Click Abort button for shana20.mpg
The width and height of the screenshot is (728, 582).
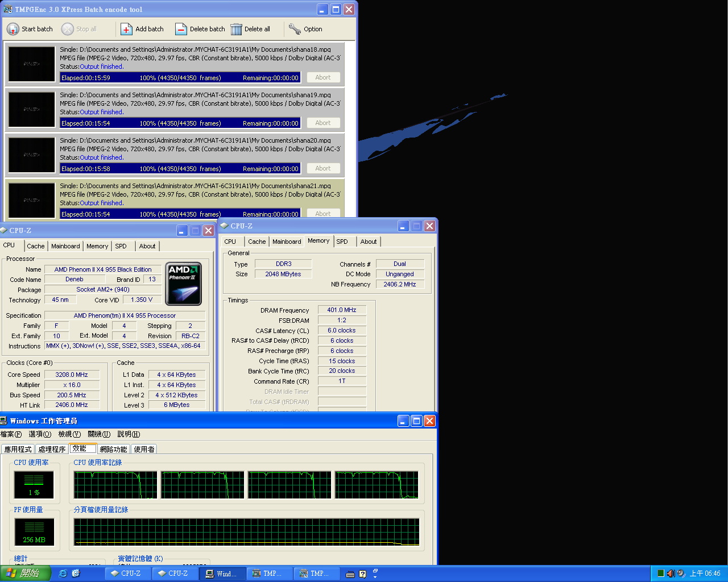[x=323, y=168]
